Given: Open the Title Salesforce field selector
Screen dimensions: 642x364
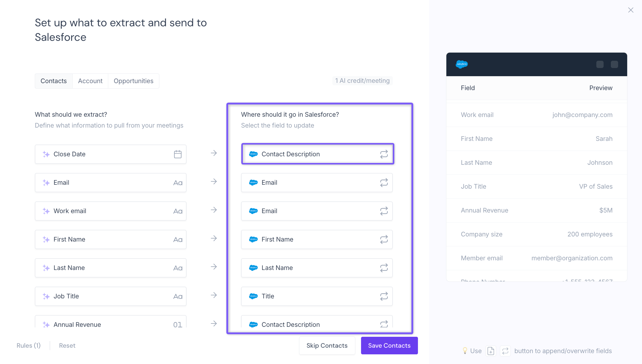Looking at the screenshot, I should click(x=317, y=296).
